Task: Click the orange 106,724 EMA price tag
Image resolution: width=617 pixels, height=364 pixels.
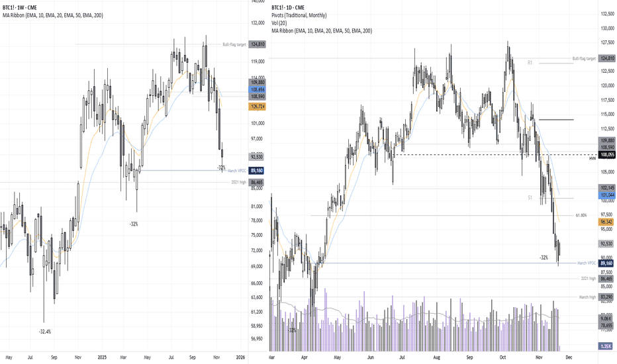Action: point(258,106)
